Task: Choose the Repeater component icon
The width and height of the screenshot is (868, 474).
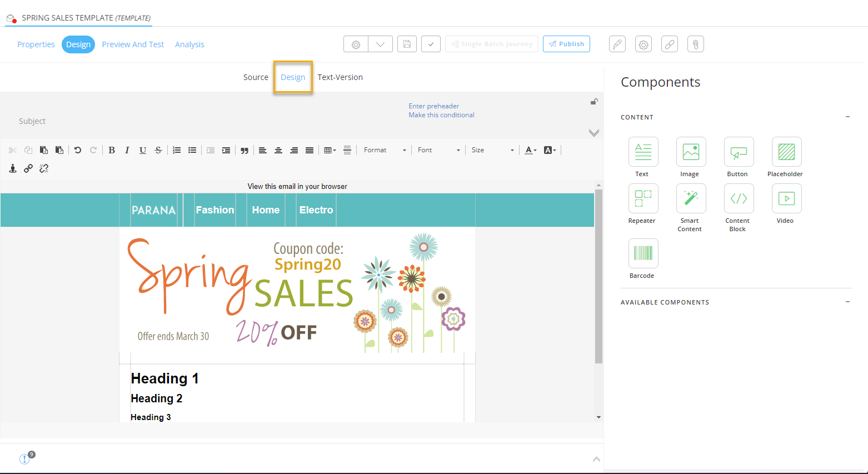Action: click(x=643, y=199)
